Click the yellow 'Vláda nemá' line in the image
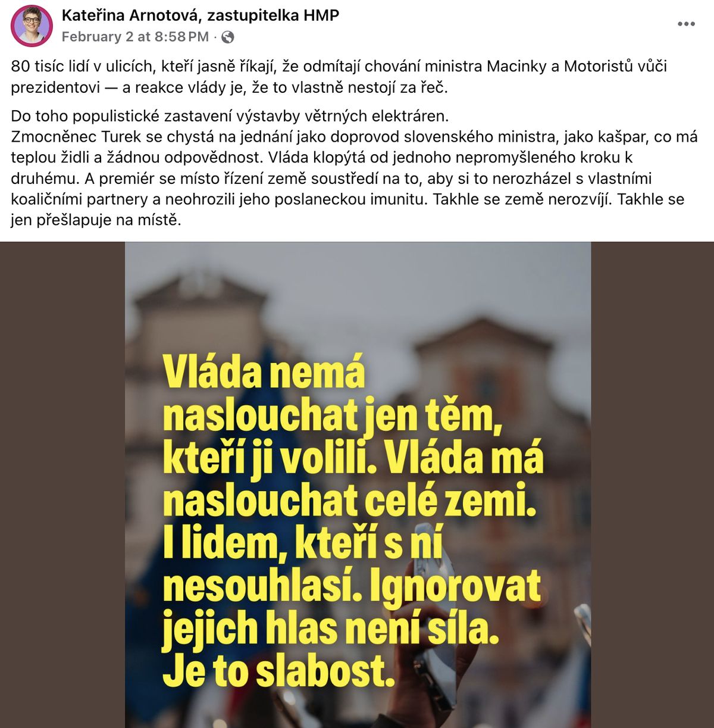This screenshot has height=728, width=714. tap(264, 372)
